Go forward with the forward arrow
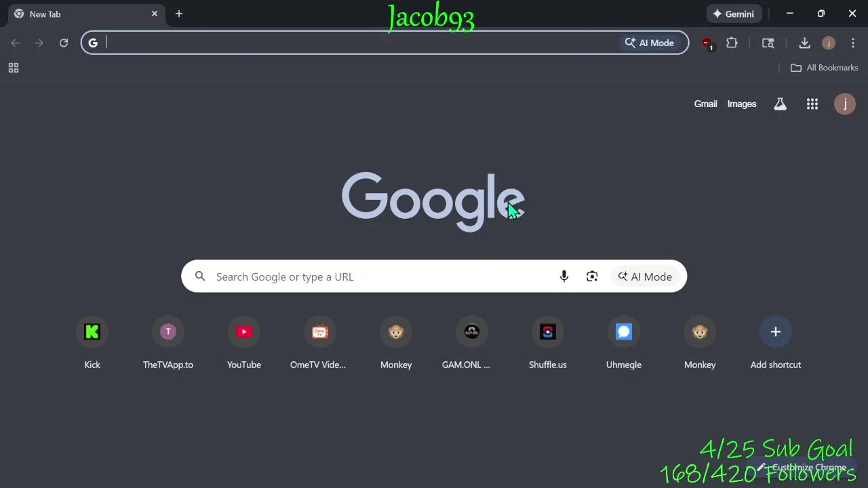This screenshot has height=488, width=868. coord(39,43)
